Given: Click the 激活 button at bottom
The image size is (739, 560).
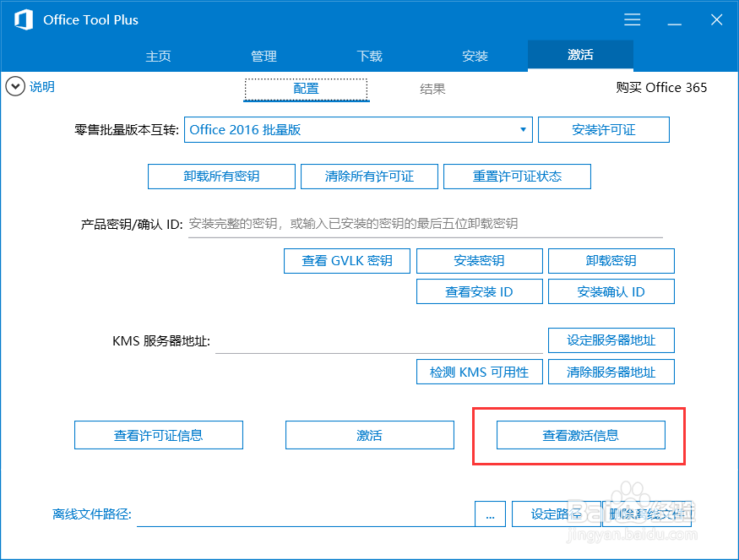Looking at the screenshot, I should tap(370, 435).
